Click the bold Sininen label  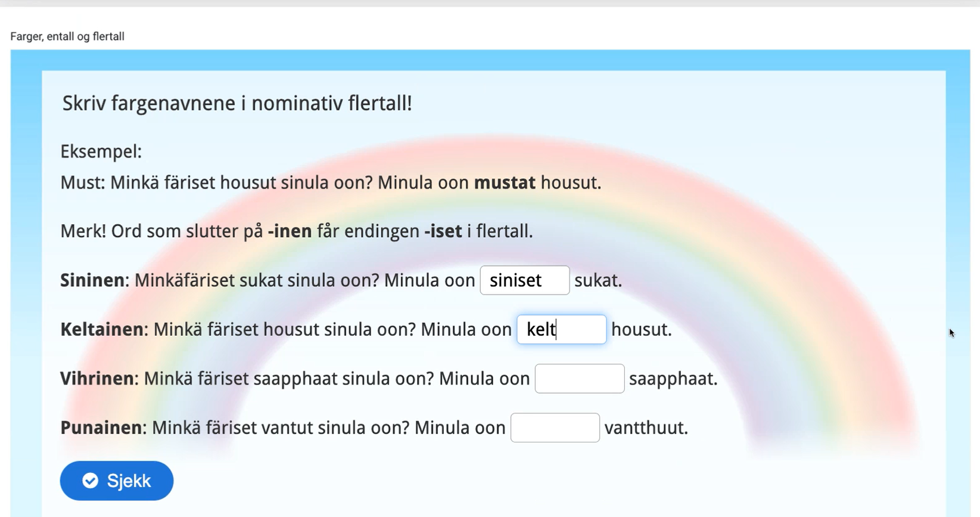[95, 280]
